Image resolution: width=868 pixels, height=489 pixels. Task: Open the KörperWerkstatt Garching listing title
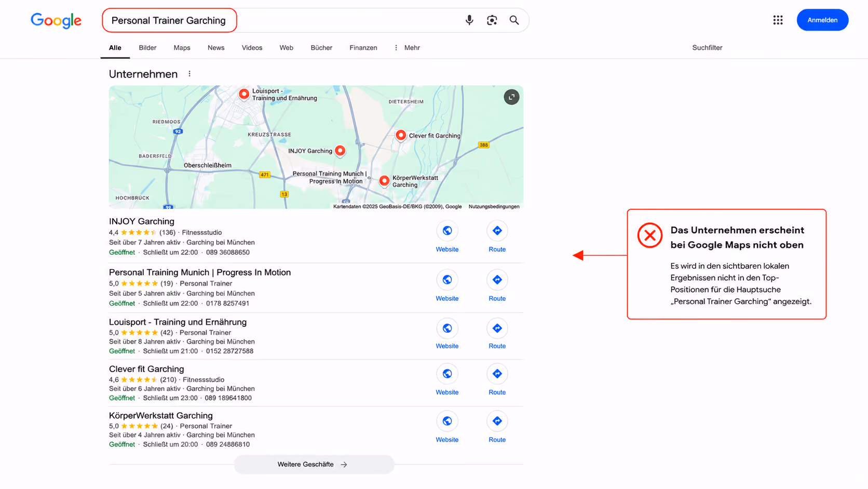pyautogui.click(x=161, y=416)
